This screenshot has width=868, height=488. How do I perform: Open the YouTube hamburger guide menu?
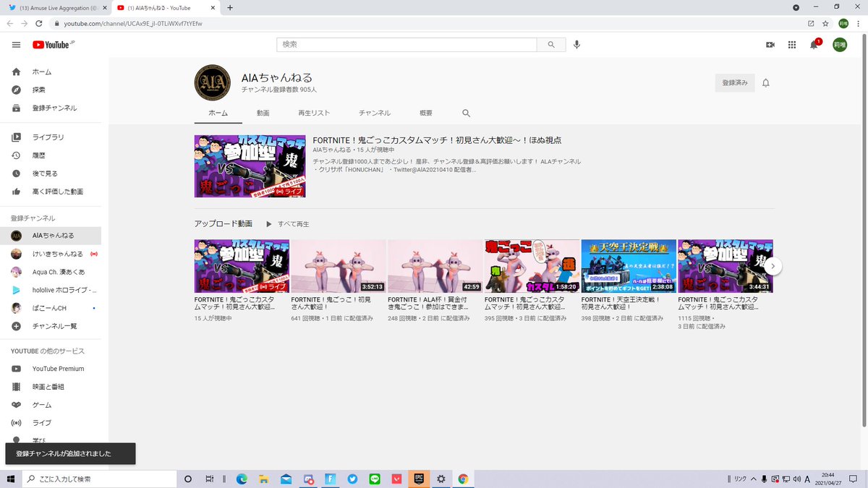pos(16,45)
